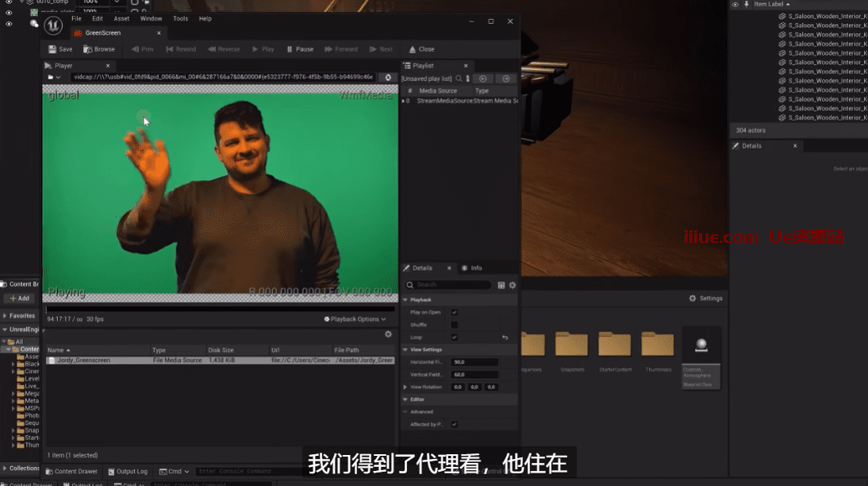Collapse the Playback section in Details

406,299
